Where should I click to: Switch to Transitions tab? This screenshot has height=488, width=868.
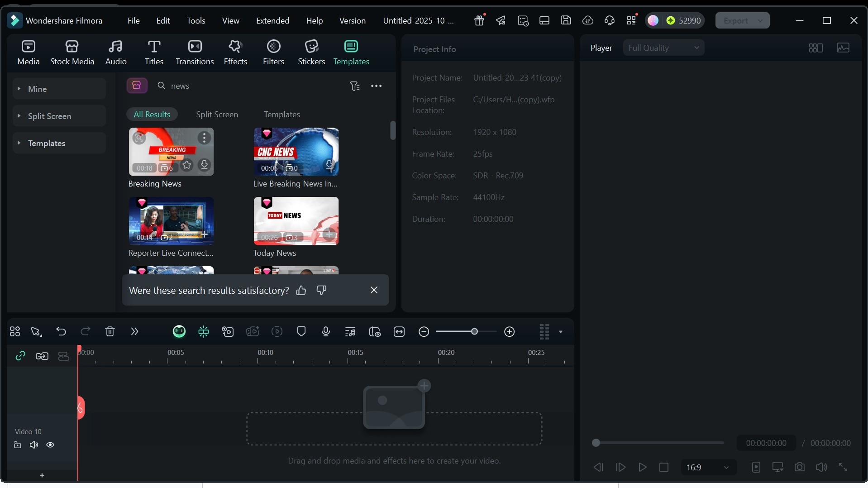tap(195, 53)
